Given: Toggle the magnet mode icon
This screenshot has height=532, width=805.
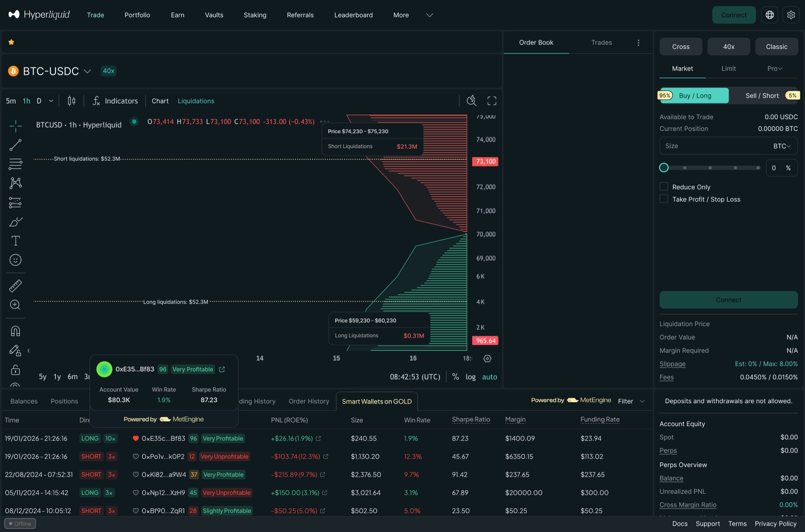Looking at the screenshot, I should coord(15,331).
